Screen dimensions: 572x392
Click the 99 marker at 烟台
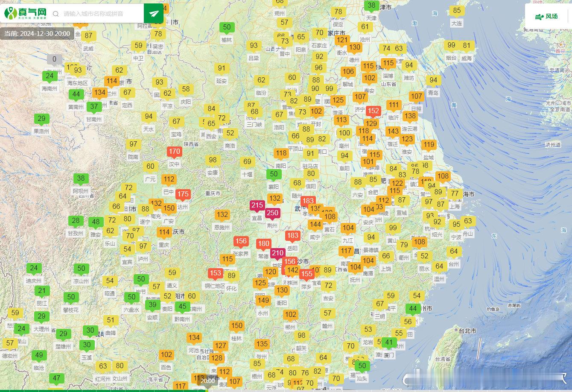(x=451, y=45)
